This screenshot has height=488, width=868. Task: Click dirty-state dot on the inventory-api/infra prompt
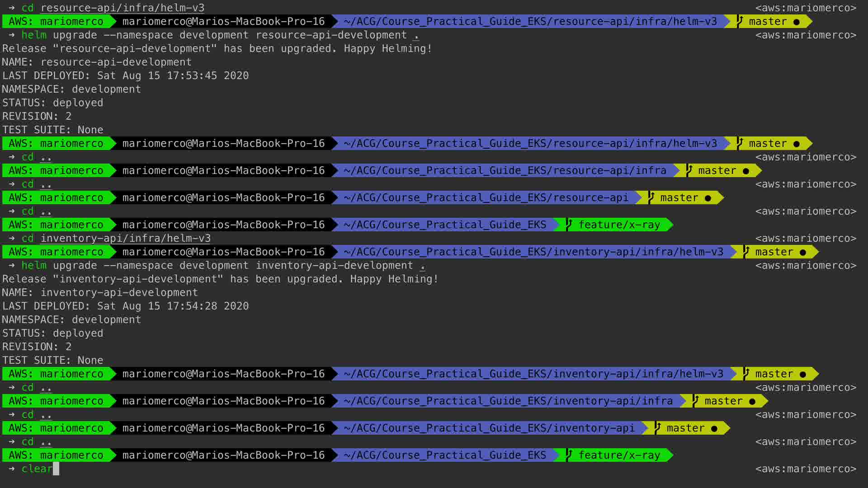tap(752, 401)
